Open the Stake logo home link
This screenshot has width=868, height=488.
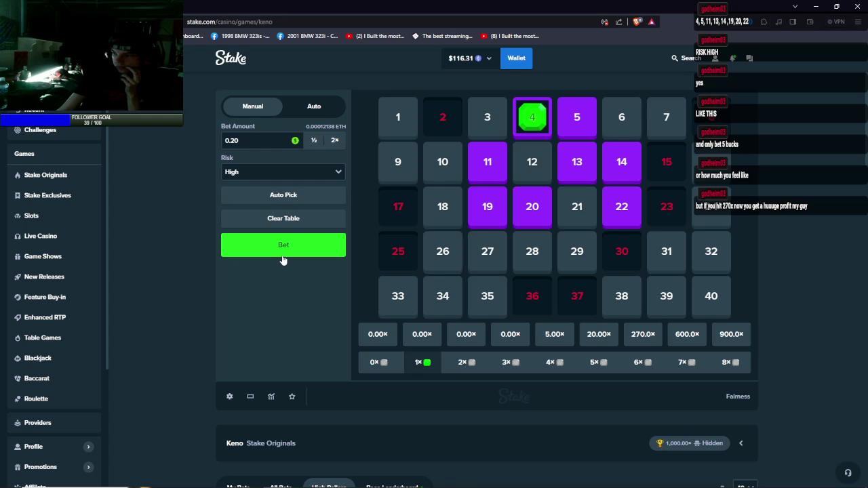point(231,58)
